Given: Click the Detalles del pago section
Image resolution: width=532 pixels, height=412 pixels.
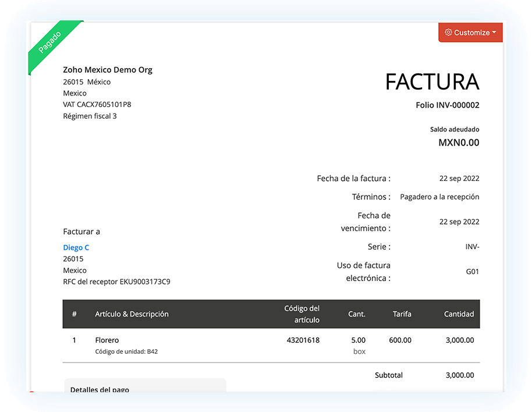Looking at the screenshot, I should coord(100,389).
